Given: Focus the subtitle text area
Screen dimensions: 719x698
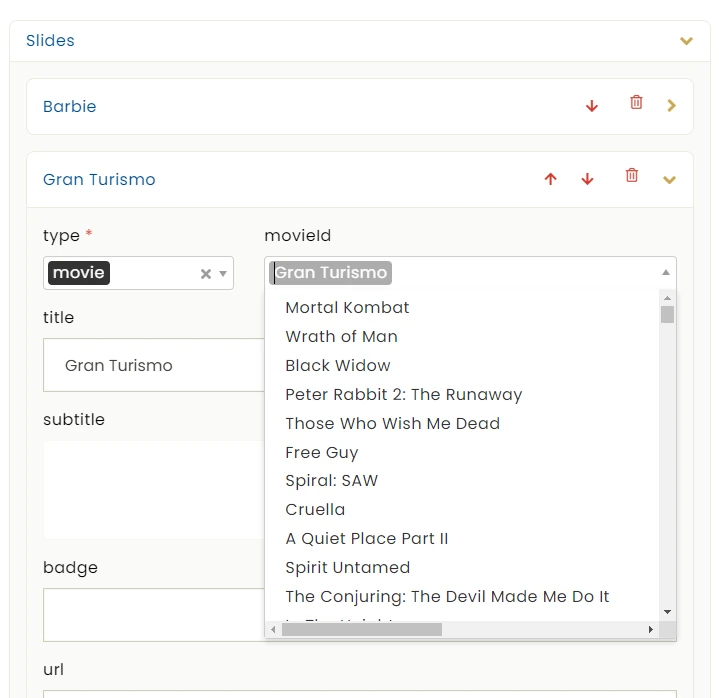Looking at the screenshot, I should coord(154,490).
